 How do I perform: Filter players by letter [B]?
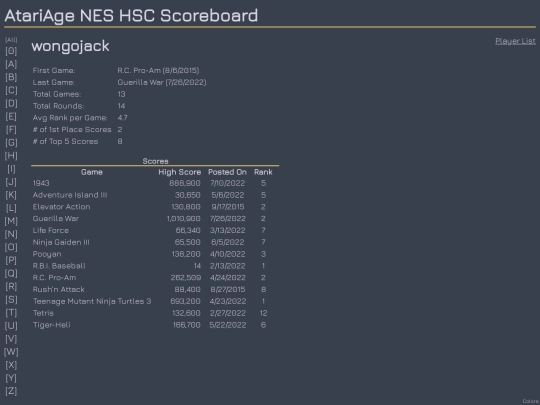pos(11,77)
